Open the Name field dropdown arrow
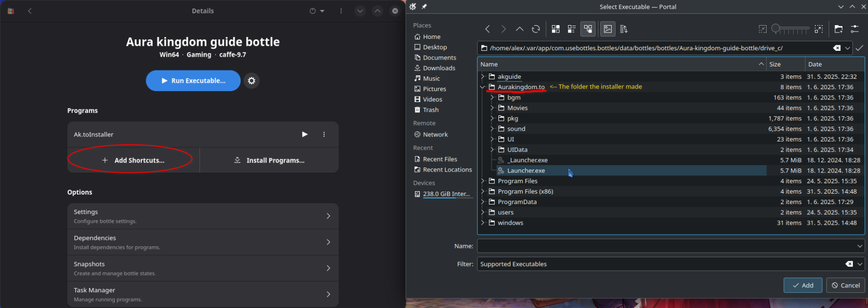This screenshot has height=308, width=868. [x=860, y=246]
